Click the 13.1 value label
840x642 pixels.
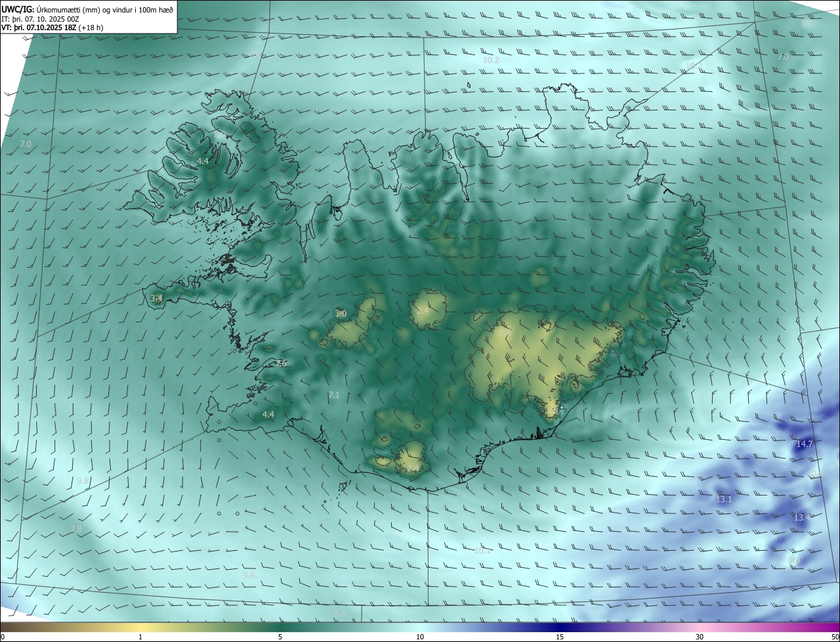724,500
